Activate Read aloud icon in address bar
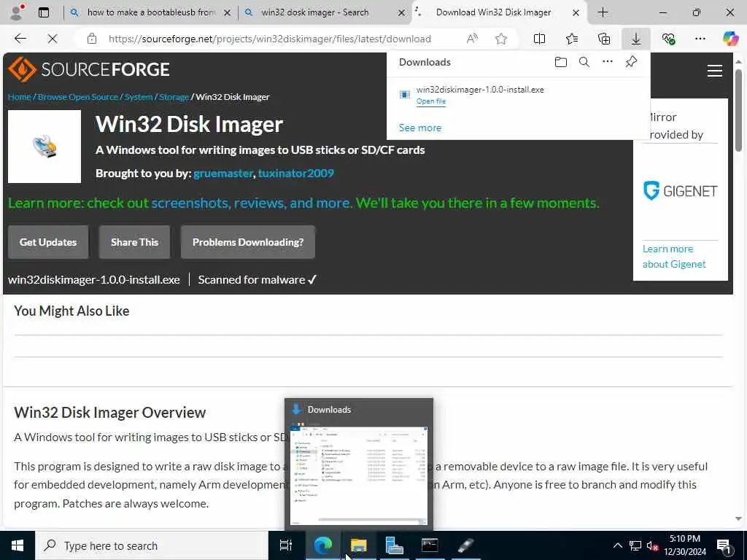 (x=472, y=39)
